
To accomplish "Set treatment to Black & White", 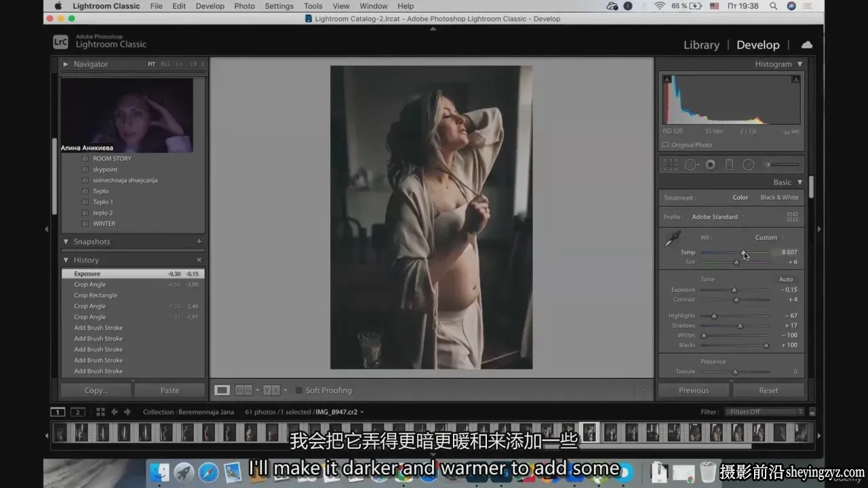I will pos(779,197).
